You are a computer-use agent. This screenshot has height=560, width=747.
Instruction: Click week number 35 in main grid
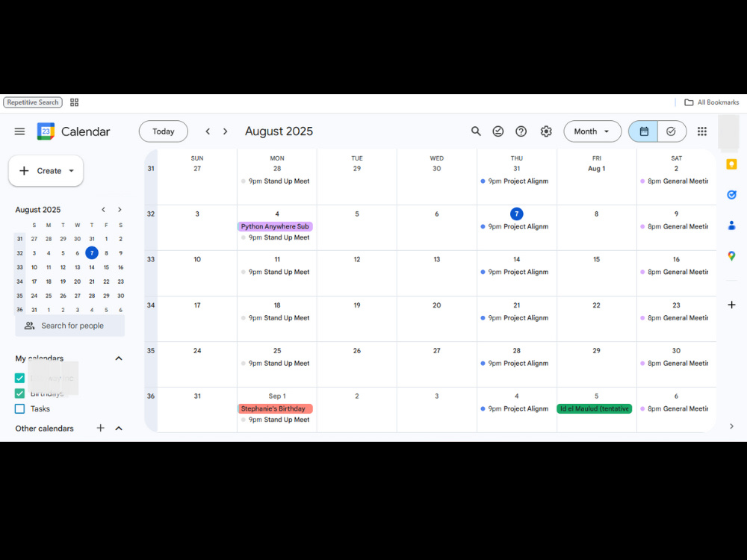151,350
